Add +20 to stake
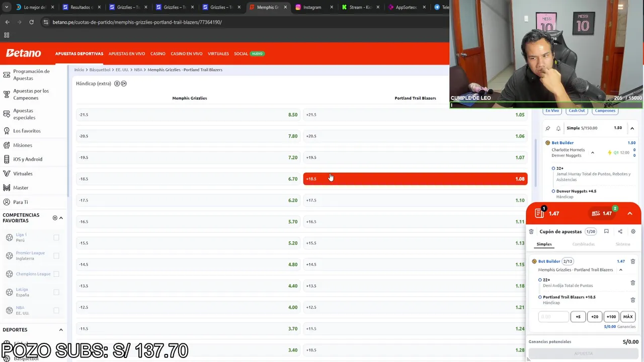Image resolution: width=644 pixels, height=362 pixels. click(x=595, y=317)
